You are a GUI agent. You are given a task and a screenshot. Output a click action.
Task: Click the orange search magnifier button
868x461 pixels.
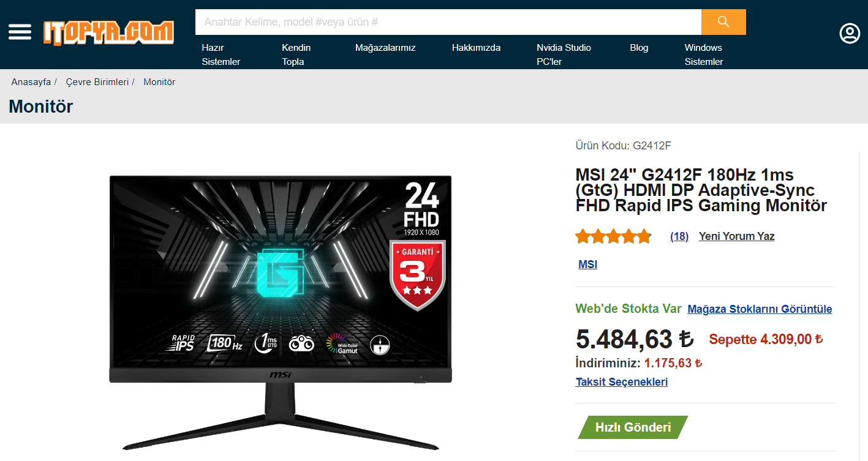[x=723, y=22]
